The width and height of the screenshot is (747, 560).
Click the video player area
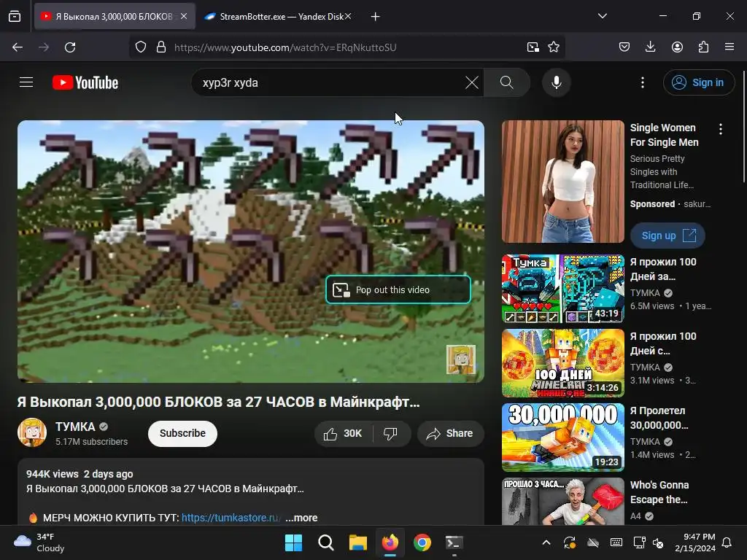click(x=251, y=252)
